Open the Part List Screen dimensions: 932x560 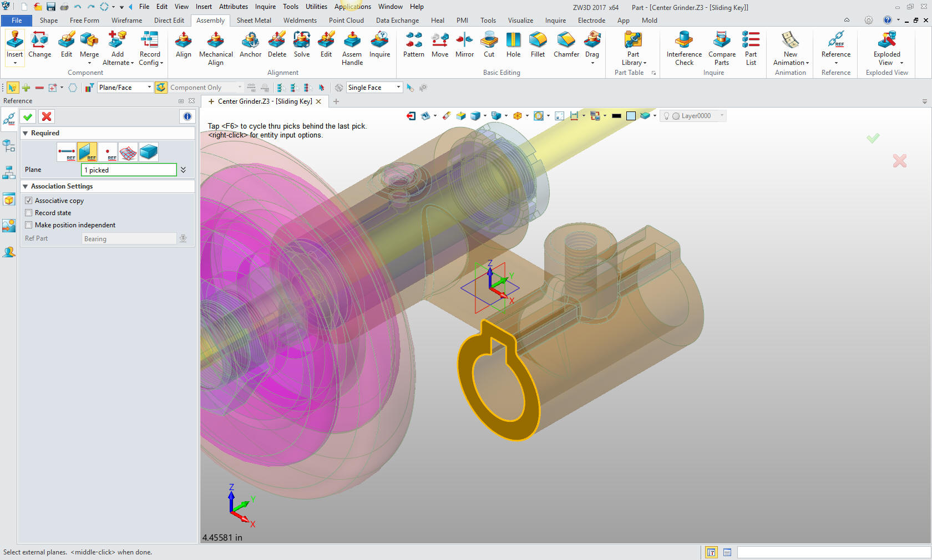[751, 48]
